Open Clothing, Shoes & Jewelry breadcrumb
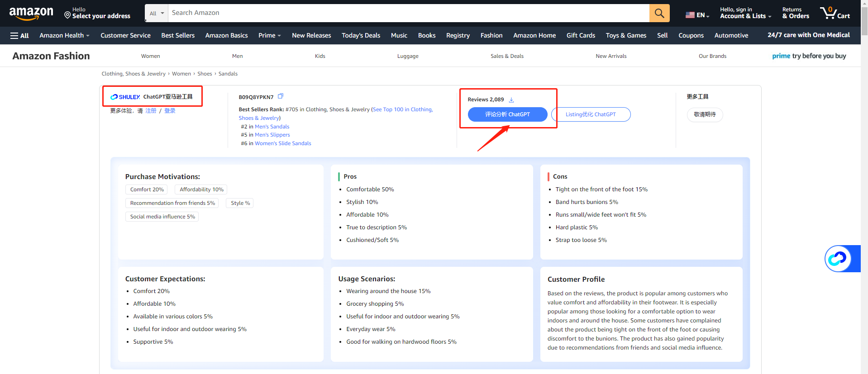868x374 pixels. [134, 74]
